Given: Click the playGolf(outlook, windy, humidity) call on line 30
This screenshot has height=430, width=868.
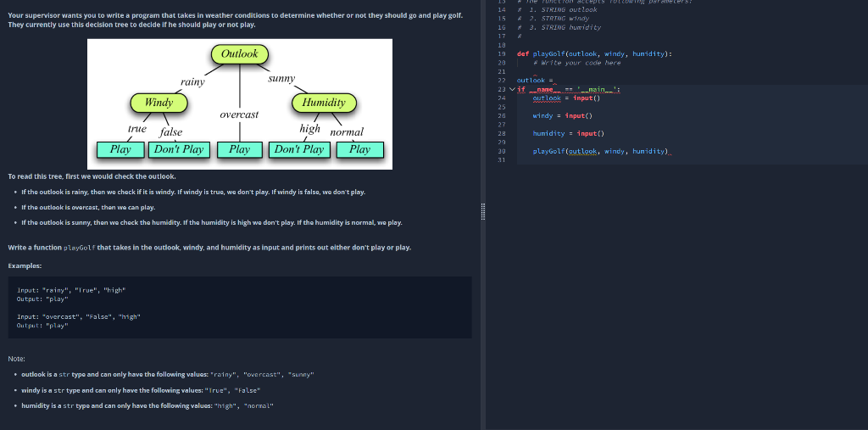Looking at the screenshot, I should (x=601, y=151).
